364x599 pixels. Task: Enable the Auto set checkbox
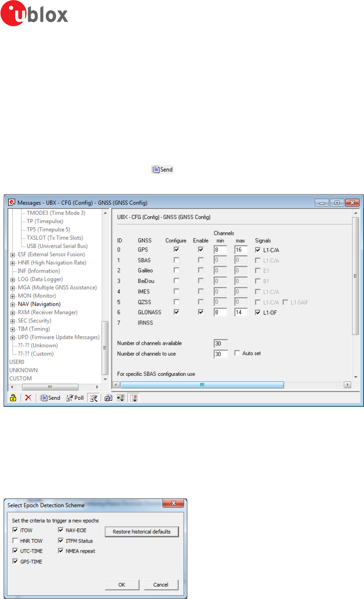click(237, 353)
